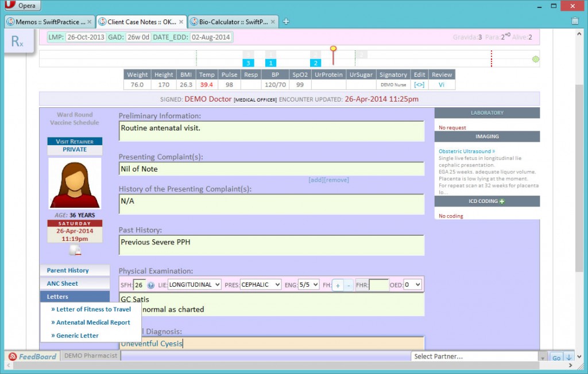Image resolution: width=588 pixels, height=374 pixels.
Task: Open a new browser tab with the plus icon
Action: (285, 21)
